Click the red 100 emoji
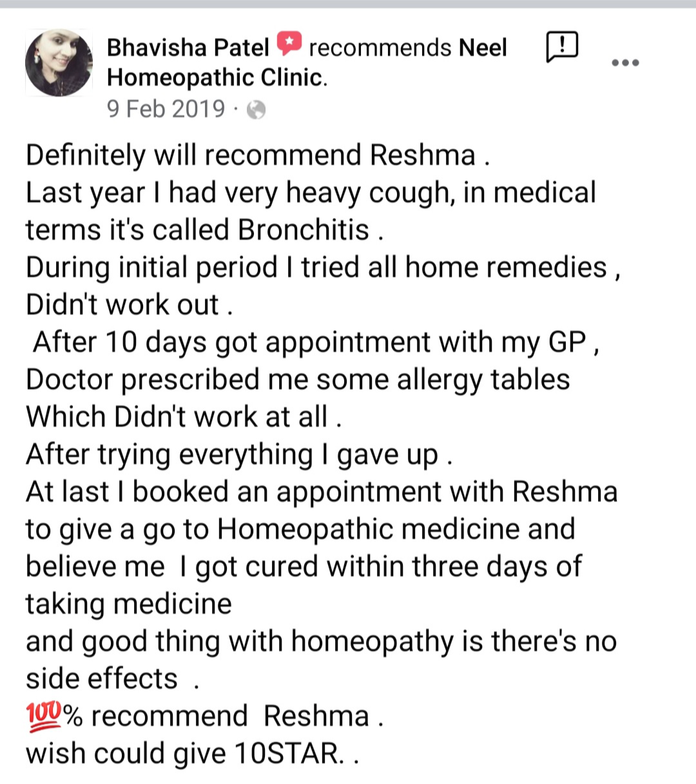This screenshot has height=784, width=696. [43, 715]
